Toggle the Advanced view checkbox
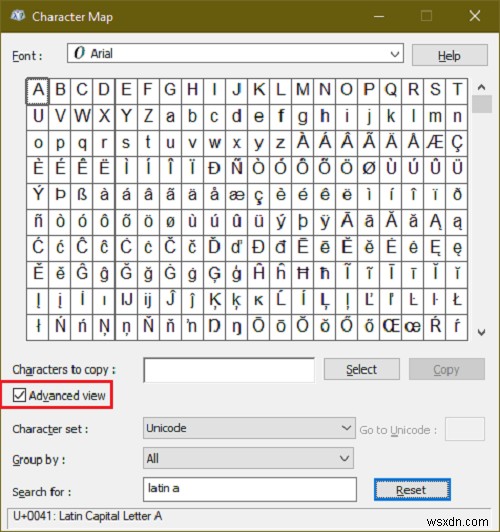500x532 pixels. [x=19, y=395]
